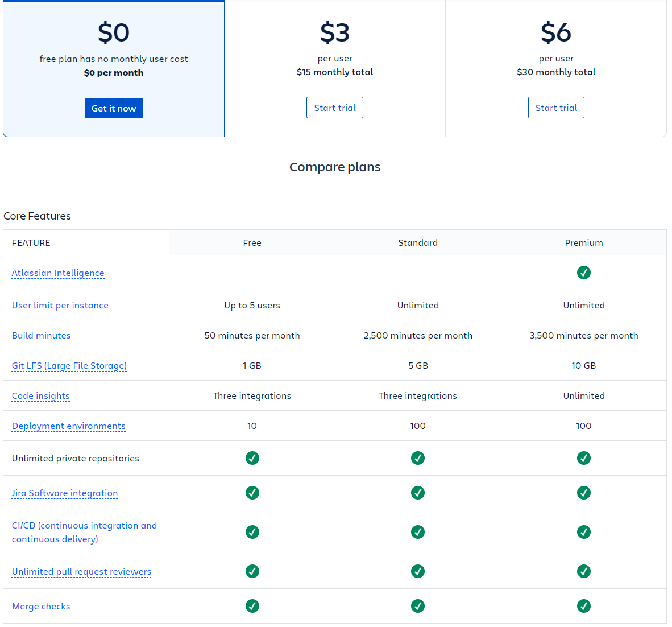This screenshot has height=627, width=672.
Task: Open Jira Software integration link
Action: [x=65, y=493]
